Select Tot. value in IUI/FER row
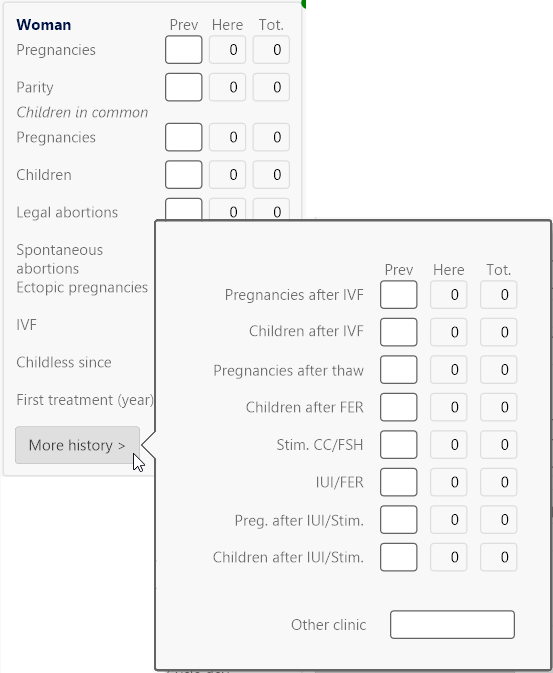The width and height of the screenshot is (553, 673). click(x=498, y=482)
